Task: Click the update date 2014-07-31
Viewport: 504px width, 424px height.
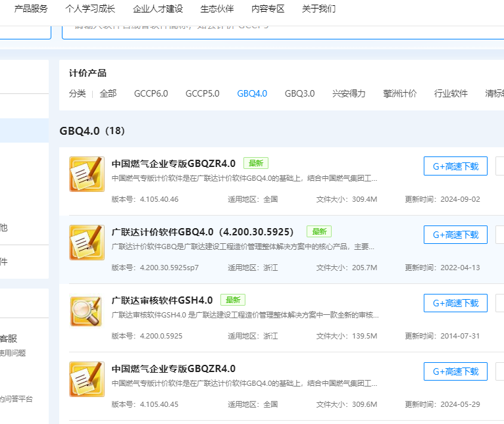Action: click(x=461, y=336)
